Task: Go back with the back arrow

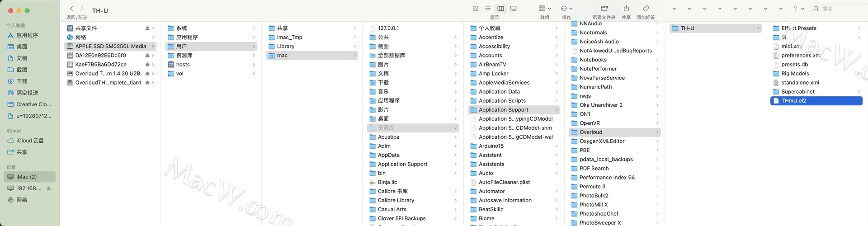Action: [x=71, y=9]
